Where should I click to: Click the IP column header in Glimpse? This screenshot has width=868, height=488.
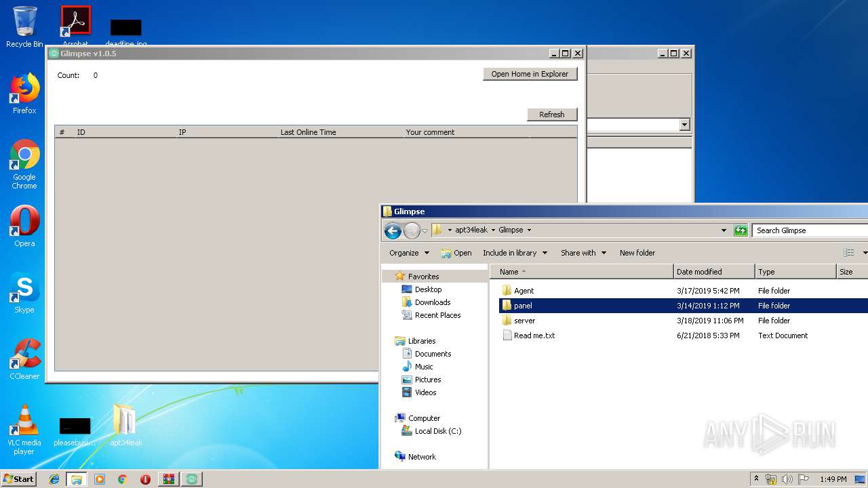pos(226,132)
